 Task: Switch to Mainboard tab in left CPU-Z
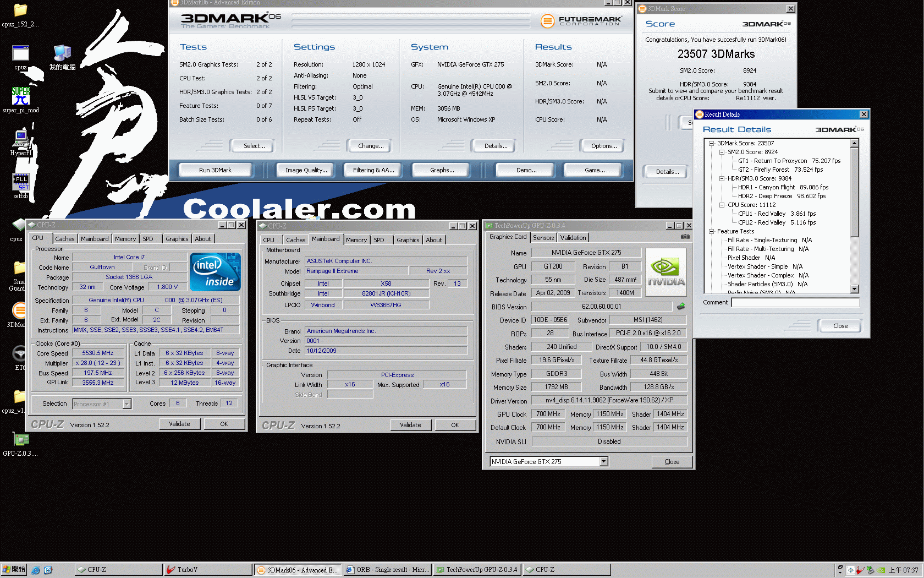click(x=95, y=239)
